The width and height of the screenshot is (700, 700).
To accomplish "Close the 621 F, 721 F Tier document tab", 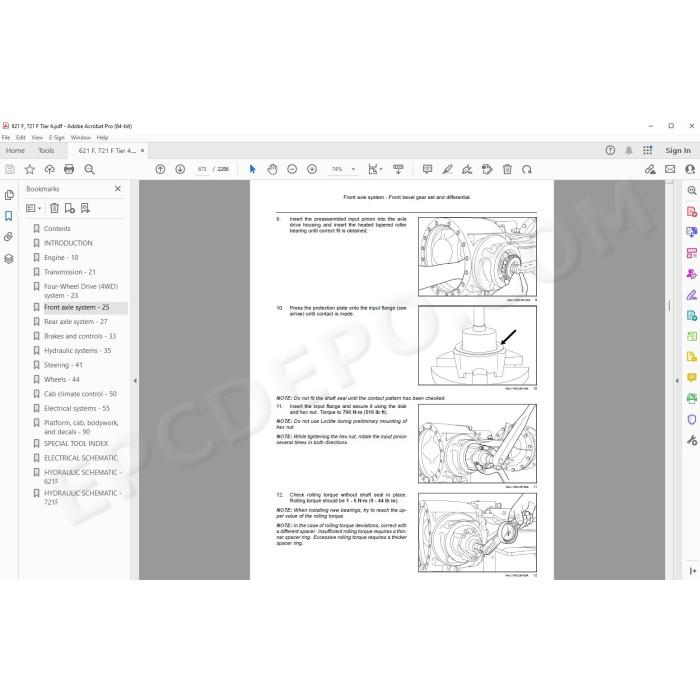I will point(142,150).
